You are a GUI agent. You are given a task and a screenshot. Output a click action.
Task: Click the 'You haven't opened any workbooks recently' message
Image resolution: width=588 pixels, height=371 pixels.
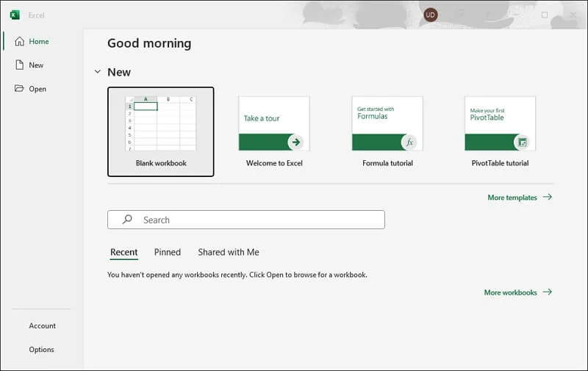click(237, 275)
